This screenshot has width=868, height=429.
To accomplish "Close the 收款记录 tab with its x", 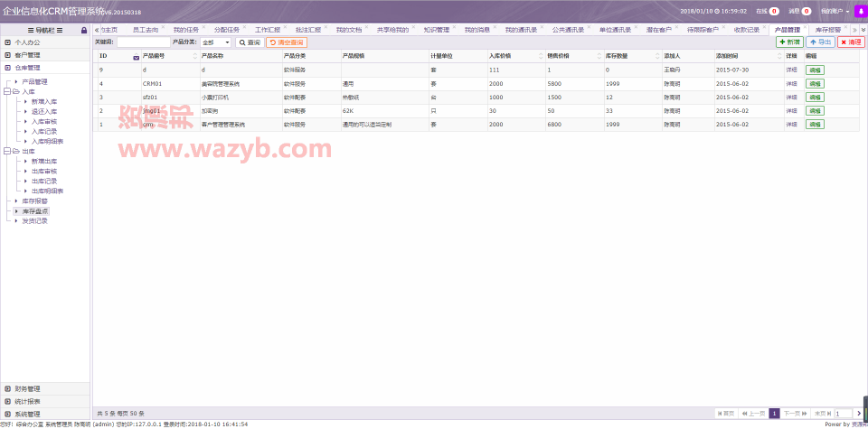I will pos(763,27).
